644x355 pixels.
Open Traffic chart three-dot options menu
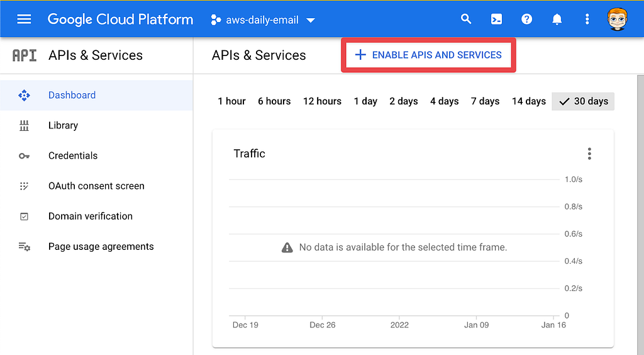click(589, 154)
